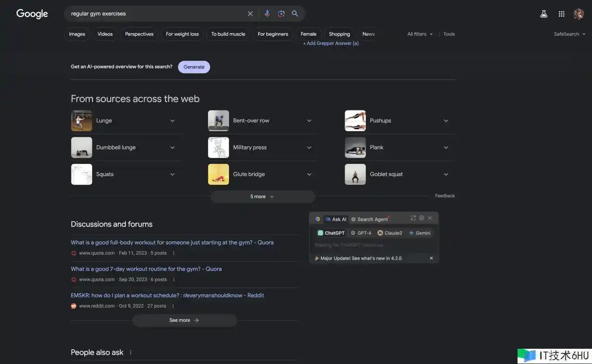Switch the AI model to Claude2
This screenshot has height=364, width=592.
coord(390,233)
